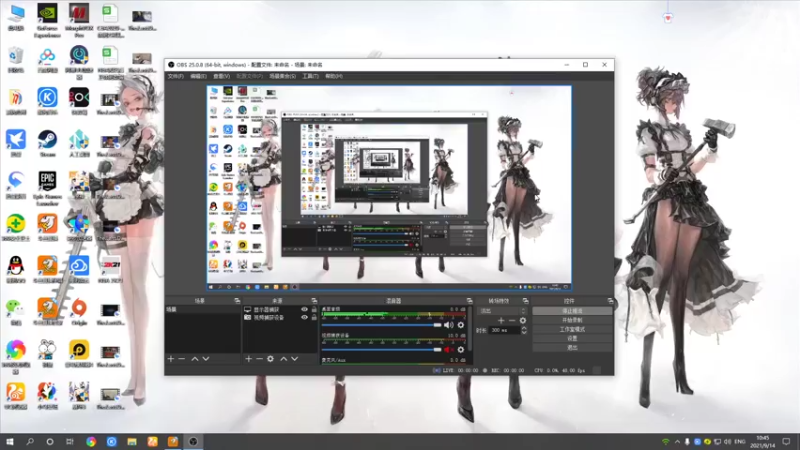The height and width of the screenshot is (450, 800).
Task: Pop out the mixer dock panel
Action: click(x=469, y=301)
